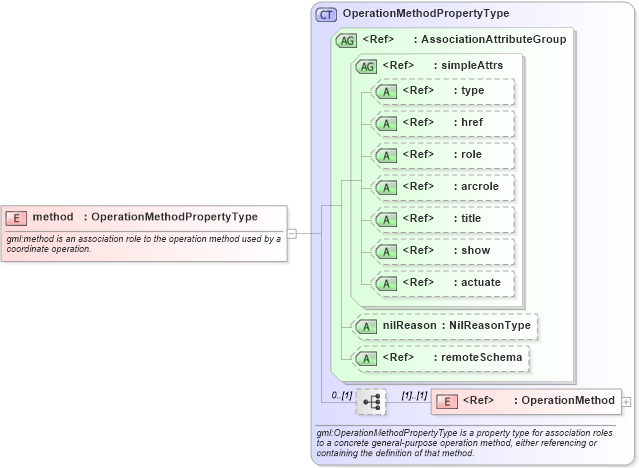
Task: Click the A icon of the type attribute
Action: (386, 91)
